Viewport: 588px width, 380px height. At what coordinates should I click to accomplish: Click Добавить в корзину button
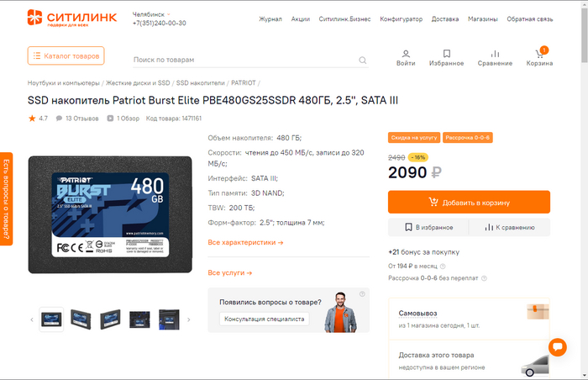(x=469, y=203)
